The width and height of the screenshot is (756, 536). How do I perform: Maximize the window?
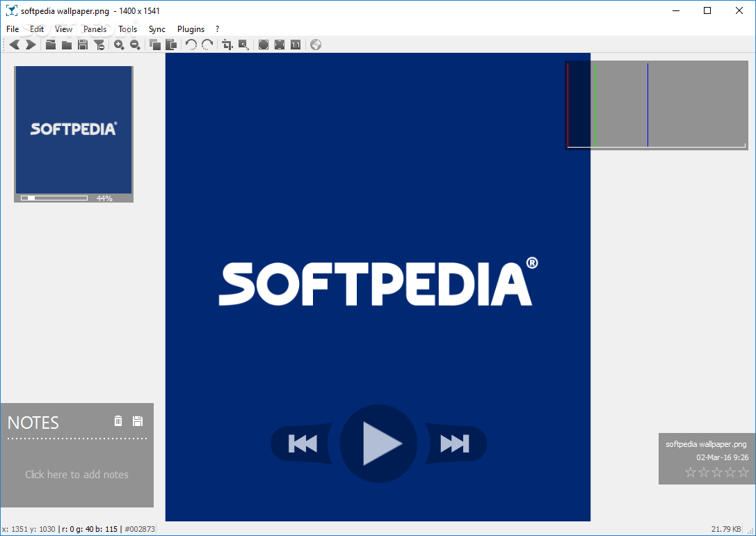click(707, 10)
